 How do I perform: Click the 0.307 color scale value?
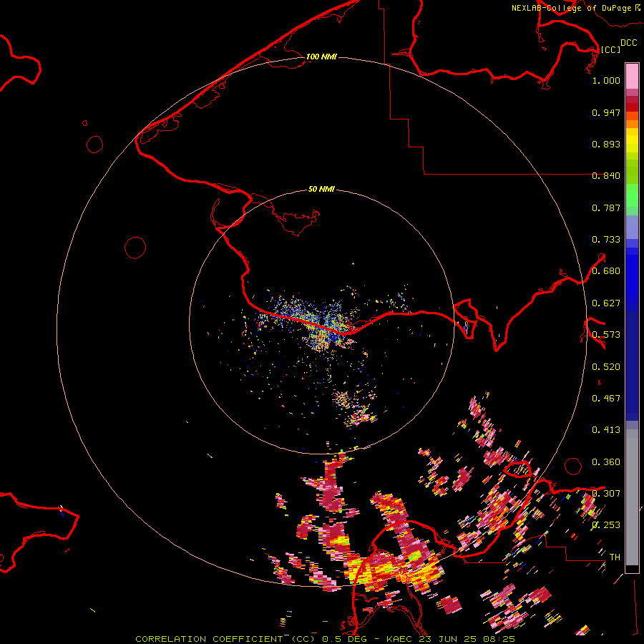(606, 494)
